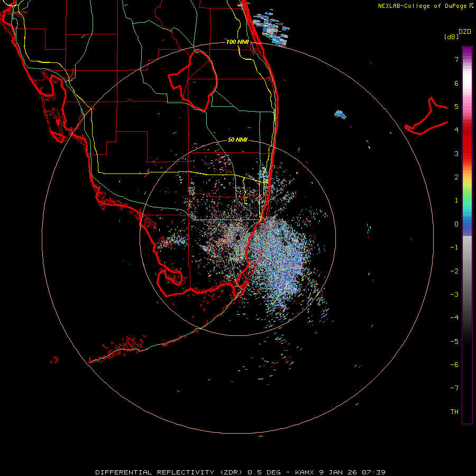
Task: Click the Lake Okeechobee outline on the map
Action: point(193,80)
